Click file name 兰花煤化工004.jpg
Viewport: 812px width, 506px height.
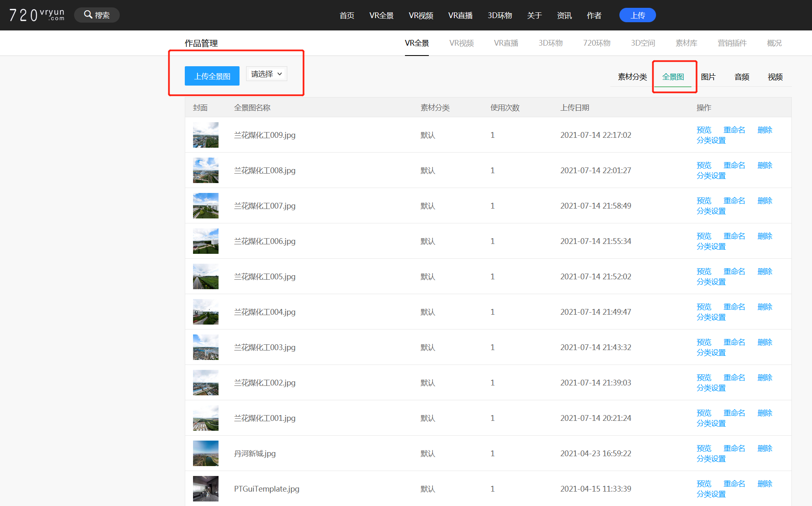(x=265, y=312)
